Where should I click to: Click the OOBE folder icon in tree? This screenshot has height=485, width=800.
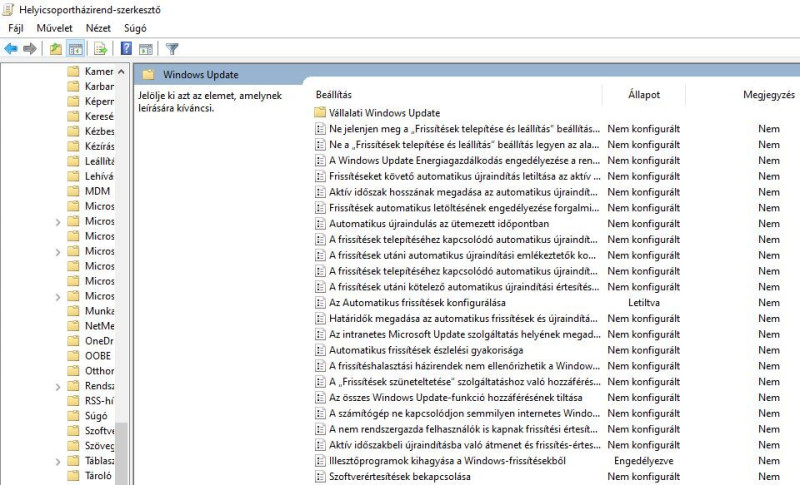(x=73, y=355)
